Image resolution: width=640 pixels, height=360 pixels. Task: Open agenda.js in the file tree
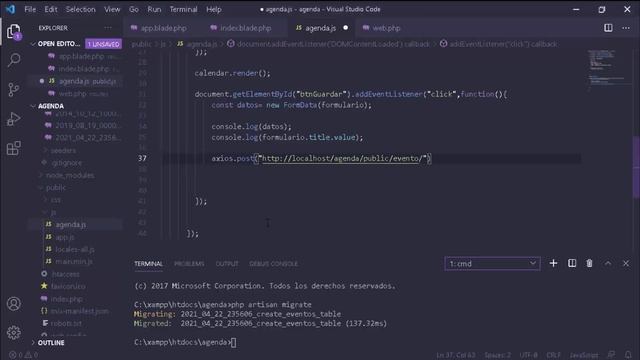tap(71, 224)
